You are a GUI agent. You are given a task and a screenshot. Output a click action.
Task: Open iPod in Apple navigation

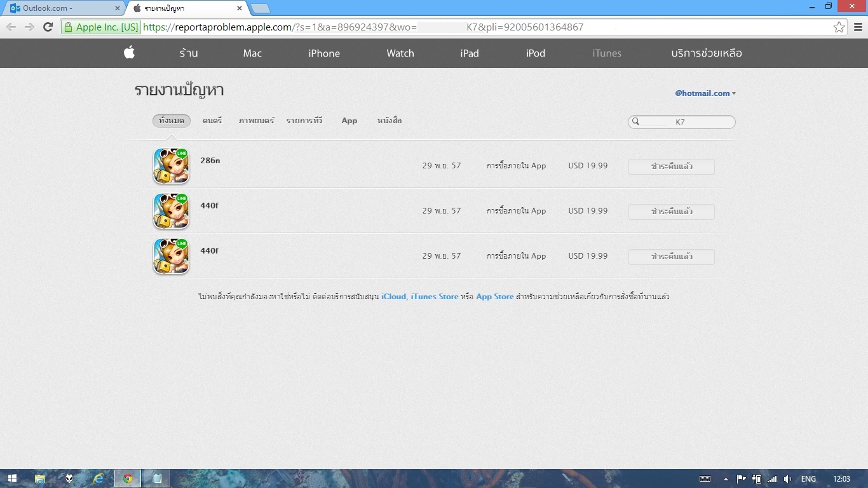coord(536,53)
